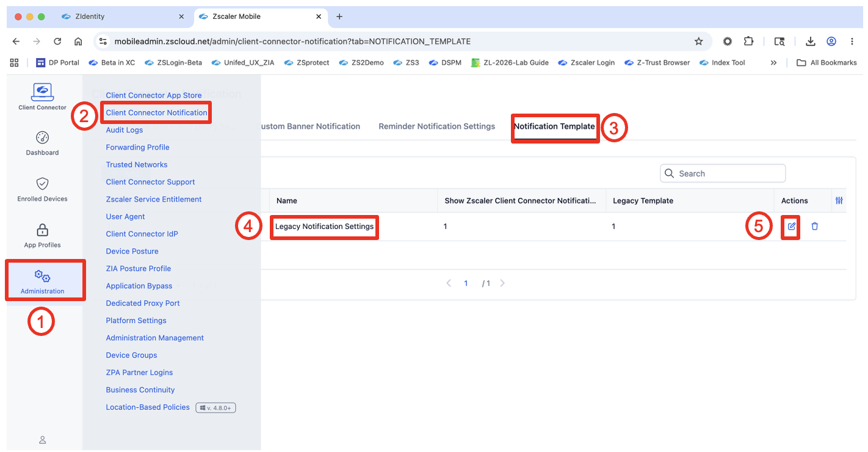Open Zscaler Service Entitlement menu item

click(154, 199)
